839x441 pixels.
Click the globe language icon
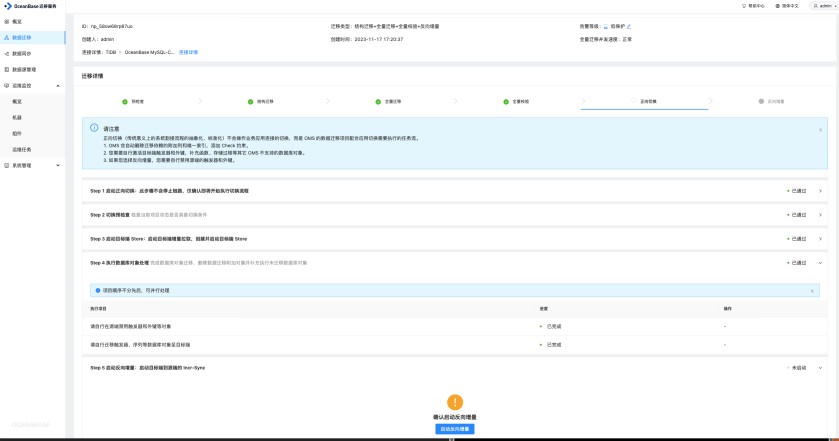point(777,6)
